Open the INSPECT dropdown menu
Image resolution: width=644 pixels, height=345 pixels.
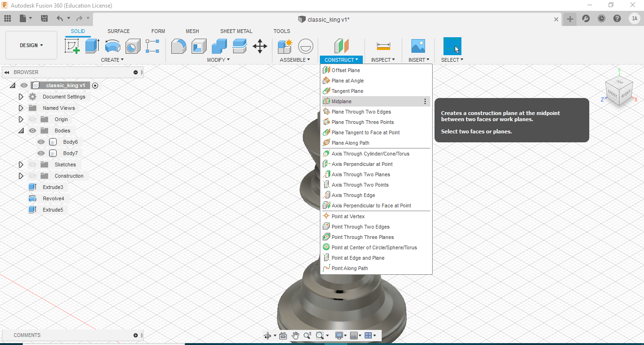(x=383, y=60)
